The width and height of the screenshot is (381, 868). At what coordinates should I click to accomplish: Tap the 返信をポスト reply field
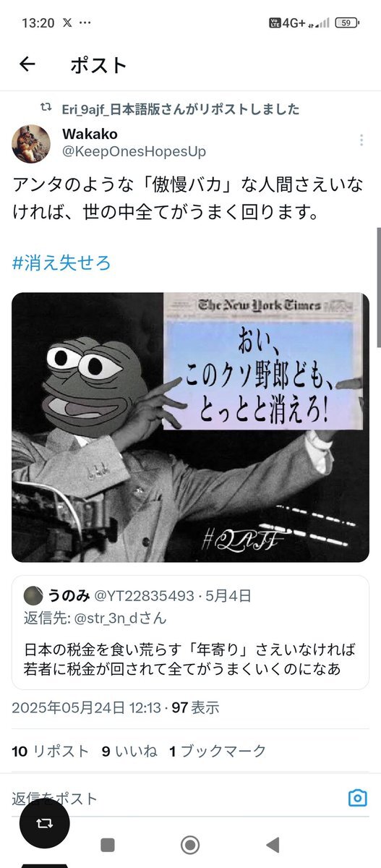(174, 799)
